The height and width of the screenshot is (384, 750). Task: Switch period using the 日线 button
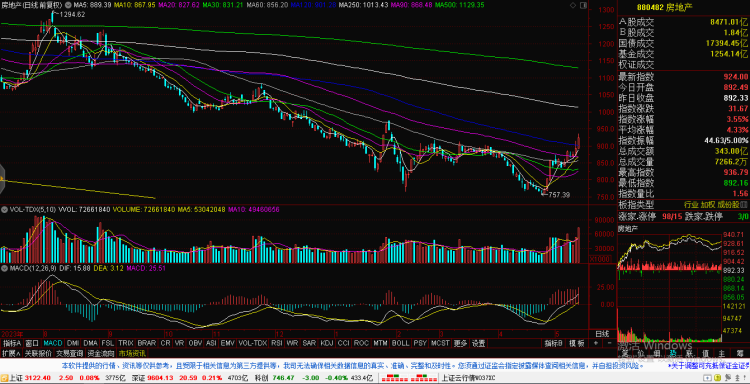602,333
